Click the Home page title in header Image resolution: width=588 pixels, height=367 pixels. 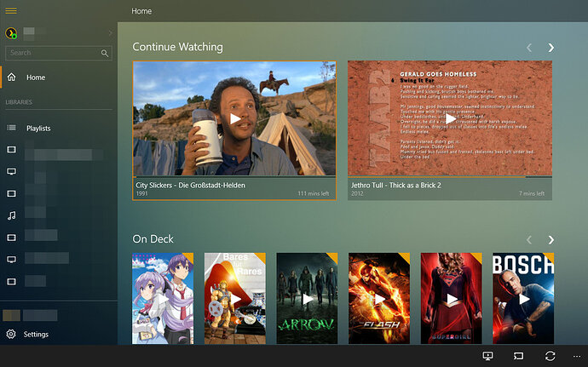coord(141,11)
